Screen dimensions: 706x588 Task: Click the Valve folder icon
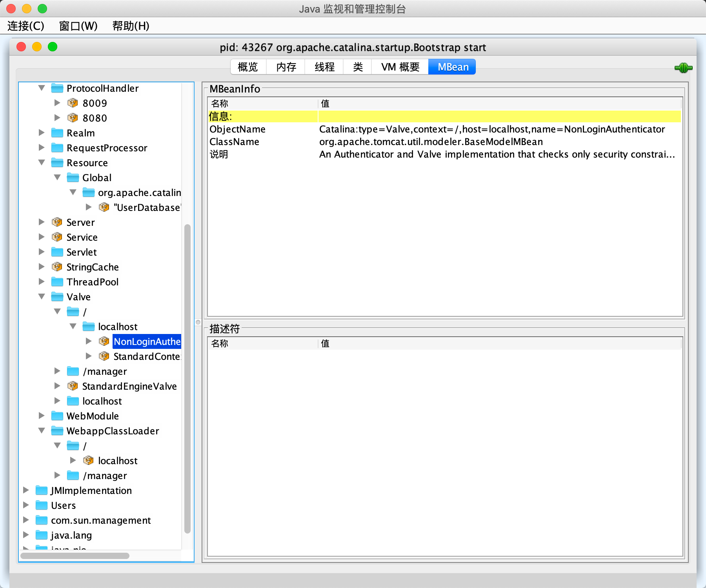[57, 297]
